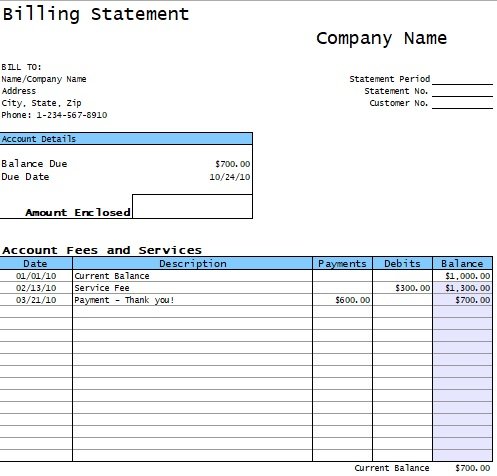Viewport: 497px width, 476px height.
Task: Select the 10/24/10 due date value
Action: (x=230, y=177)
